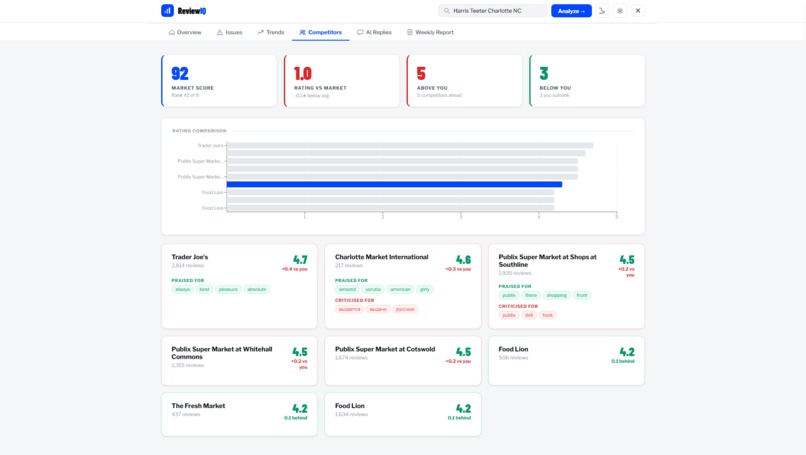The height and width of the screenshot is (455, 806).
Task: Click the 'amazed' praise tag
Action: pyautogui.click(x=347, y=289)
